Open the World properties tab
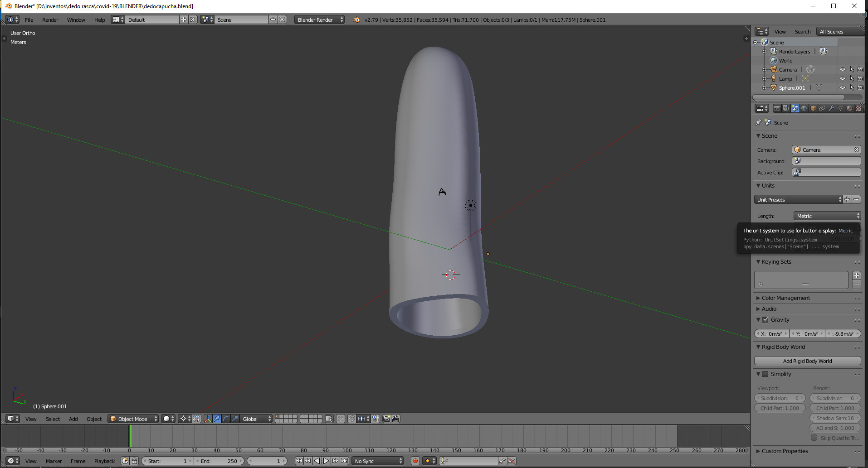This screenshot has height=468, width=868. coord(804,108)
